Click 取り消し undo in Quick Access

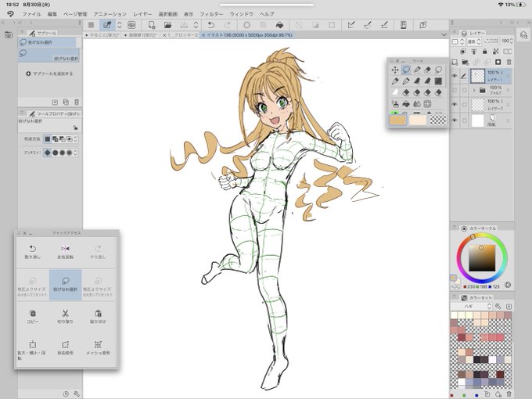click(33, 251)
